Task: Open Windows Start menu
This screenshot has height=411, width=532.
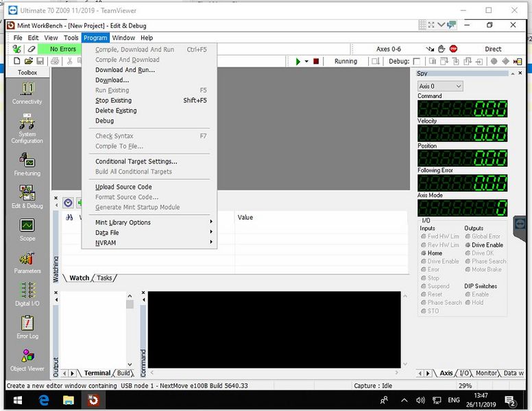Action: click(x=18, y=400)
